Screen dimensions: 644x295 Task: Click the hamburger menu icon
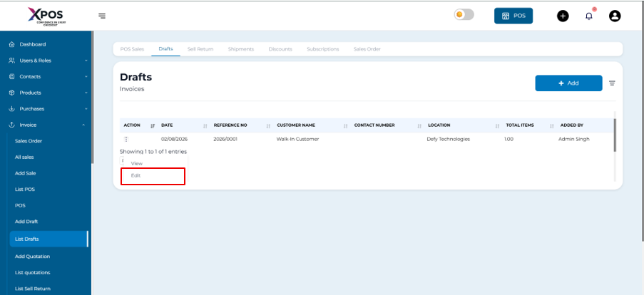click(x=102, y=16)
